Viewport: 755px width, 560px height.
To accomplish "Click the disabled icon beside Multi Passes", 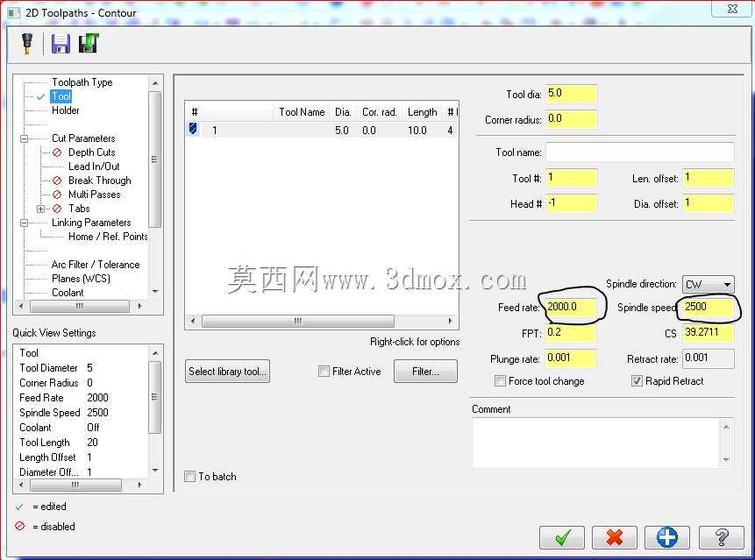I will [x=57, y=195].
